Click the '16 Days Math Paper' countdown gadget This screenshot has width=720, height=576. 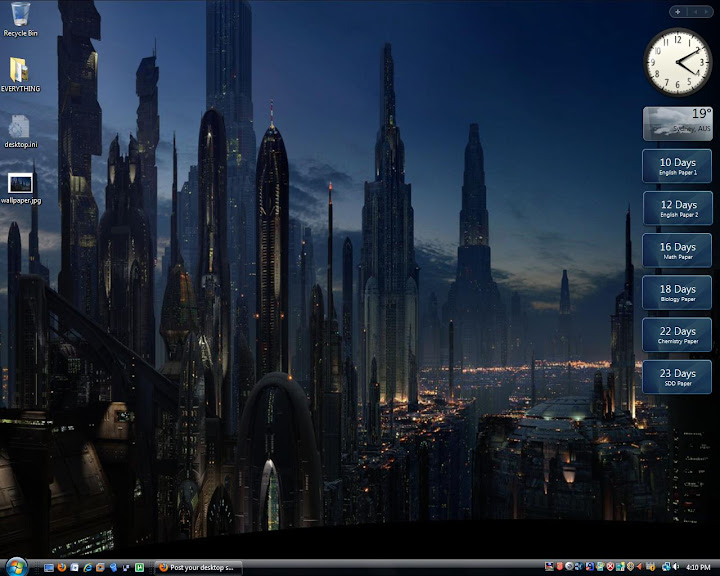click(x=678, y=250)
